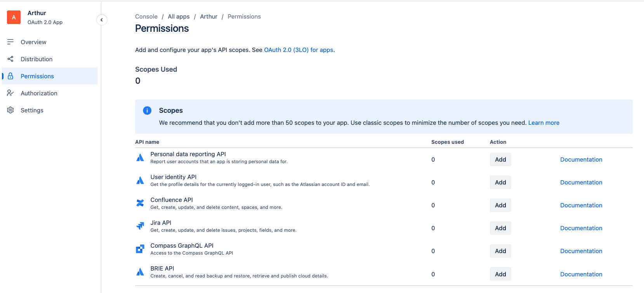Click the 'Scopes Used' heading above the count

pyautogui.click(x=156, y=69)
